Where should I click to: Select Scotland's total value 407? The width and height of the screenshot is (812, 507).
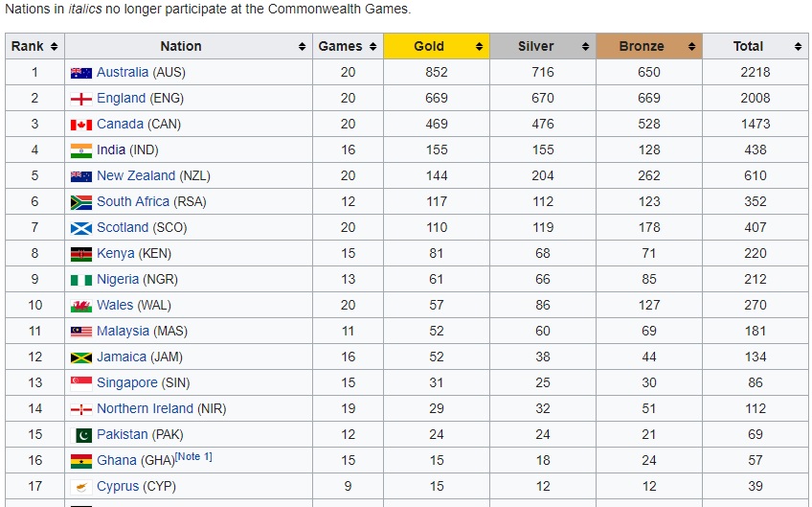(x=756, y=227)
